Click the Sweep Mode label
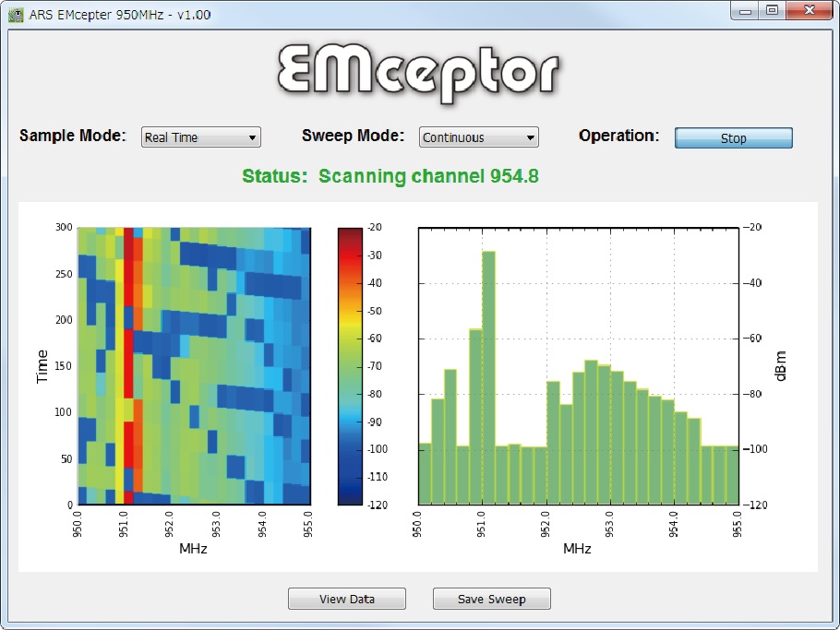Viewport: 840px width, 630px height. [x=353, y=136]
